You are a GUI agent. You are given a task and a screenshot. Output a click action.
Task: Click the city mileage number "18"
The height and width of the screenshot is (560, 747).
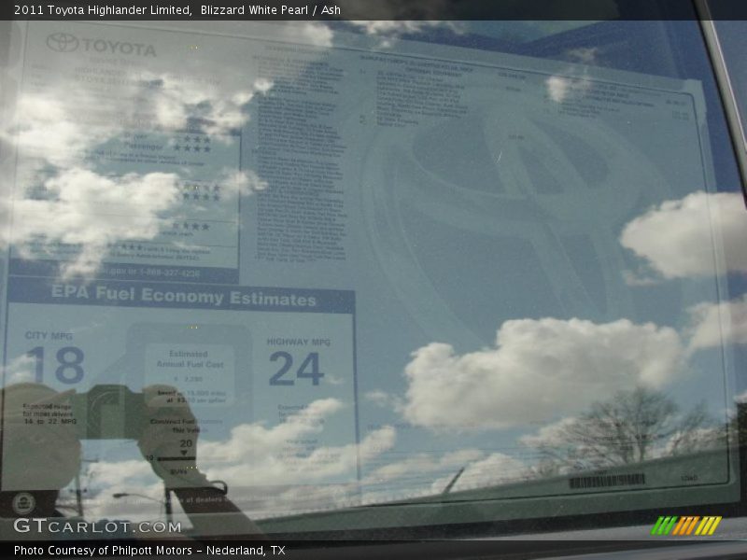[x=56, y=365]
